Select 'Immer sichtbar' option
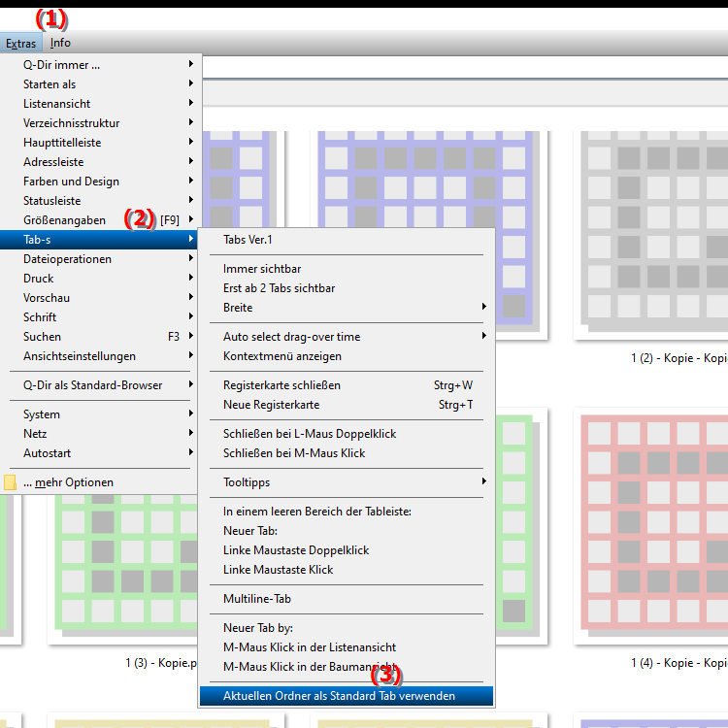728x728 pixels. 347,269
